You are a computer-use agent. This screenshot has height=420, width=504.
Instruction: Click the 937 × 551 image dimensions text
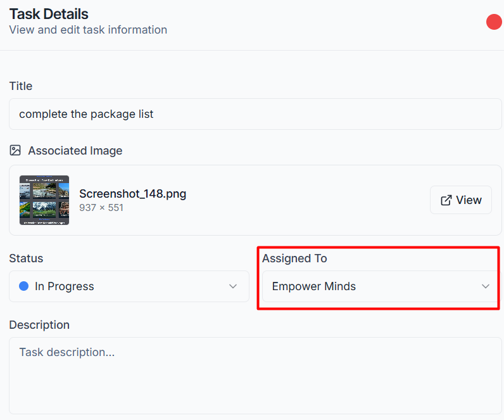point(101,208)
